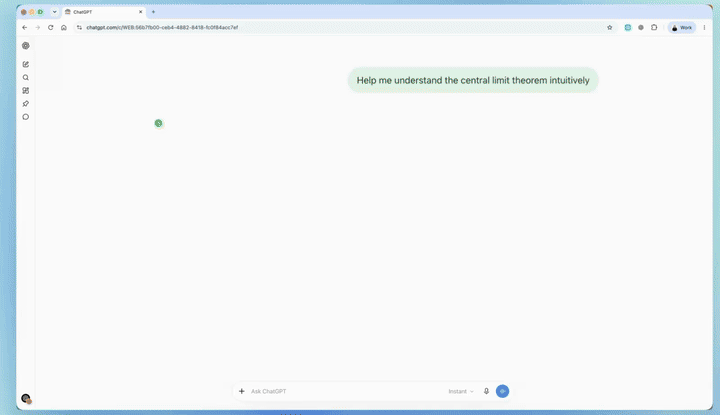Click the browser home icon
The image size is (720, 415).
tap(64, 28)
